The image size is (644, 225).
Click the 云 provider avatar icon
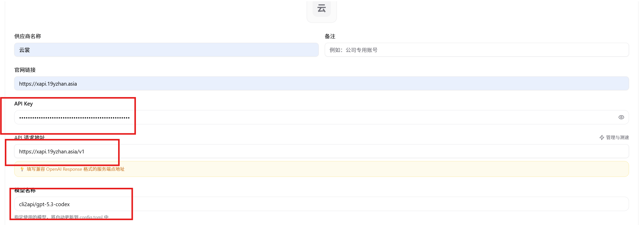click(321, 9)
